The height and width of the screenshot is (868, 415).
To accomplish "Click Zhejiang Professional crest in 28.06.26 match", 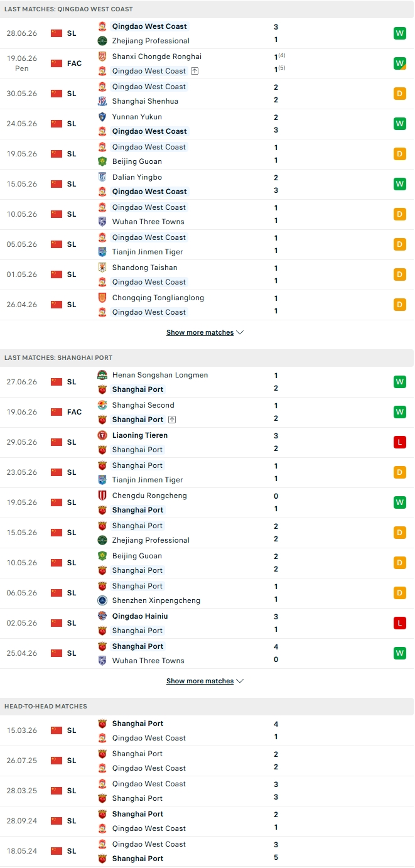I will pyautogui.click(x=102, y=41).
